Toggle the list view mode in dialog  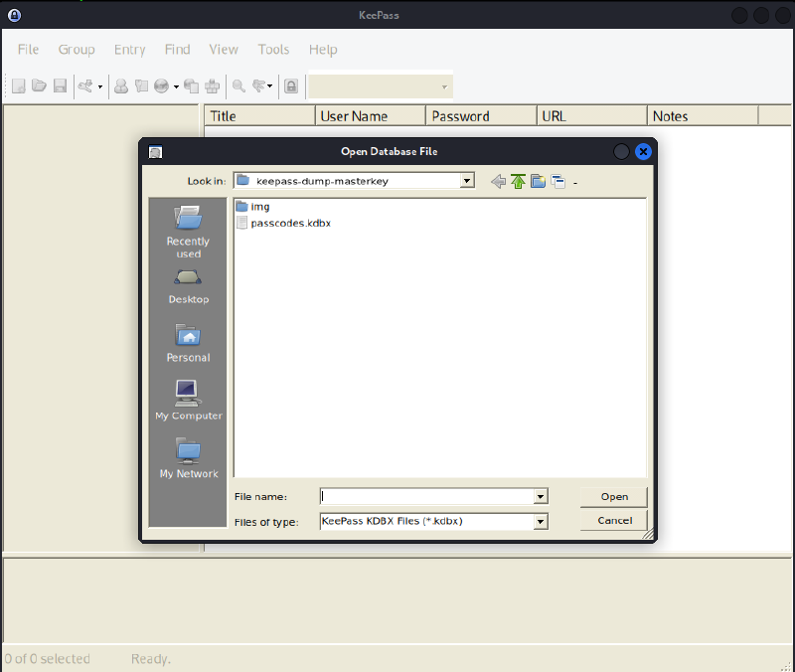pos(557,181)
